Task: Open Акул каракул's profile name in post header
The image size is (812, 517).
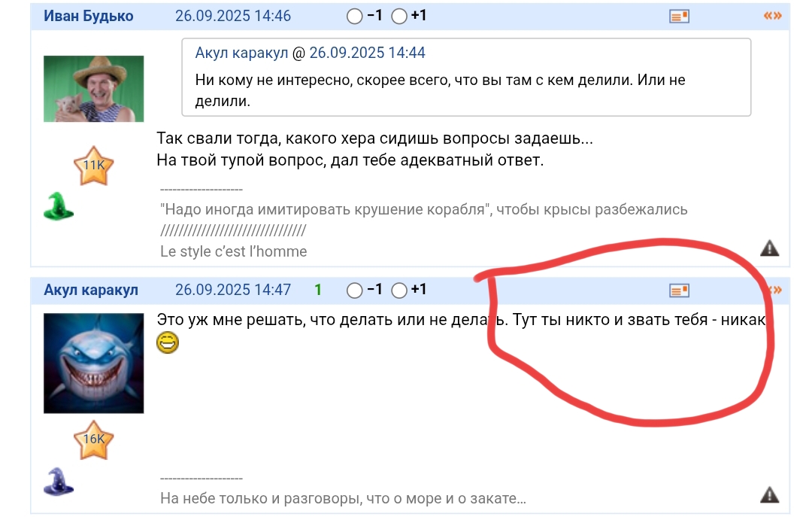Action: pos(91,290)
